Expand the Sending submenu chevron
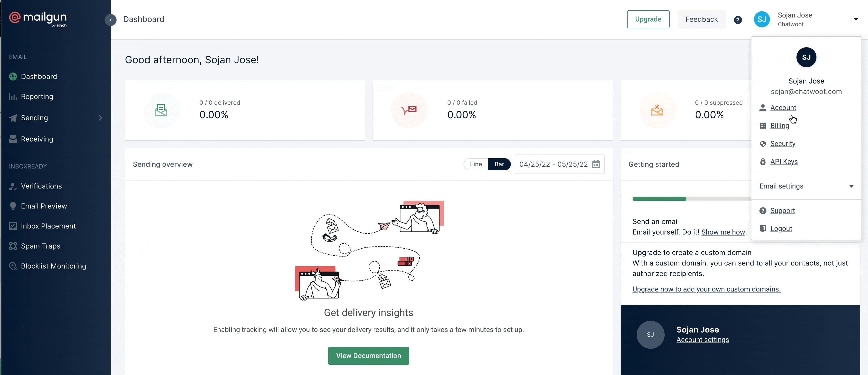868x375 pixels. pos(100,118)
